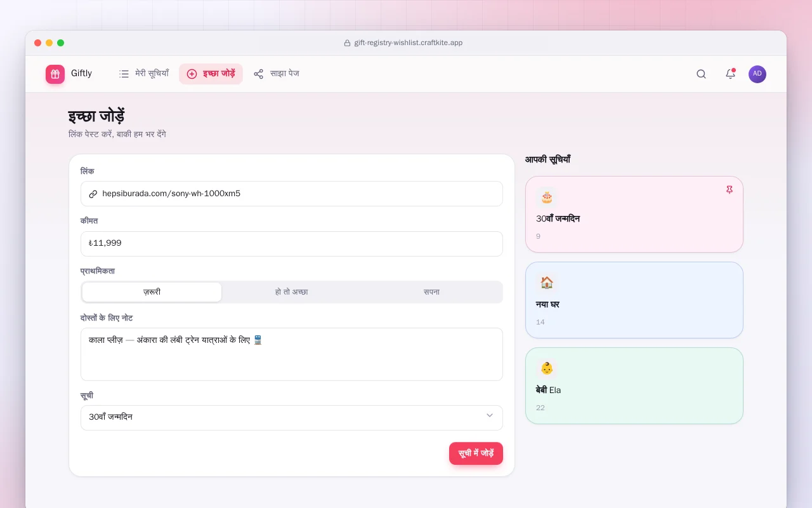812x508 pixels.
Task: Click the कीमत field showing ₺11,999
Action: [292, 243]
